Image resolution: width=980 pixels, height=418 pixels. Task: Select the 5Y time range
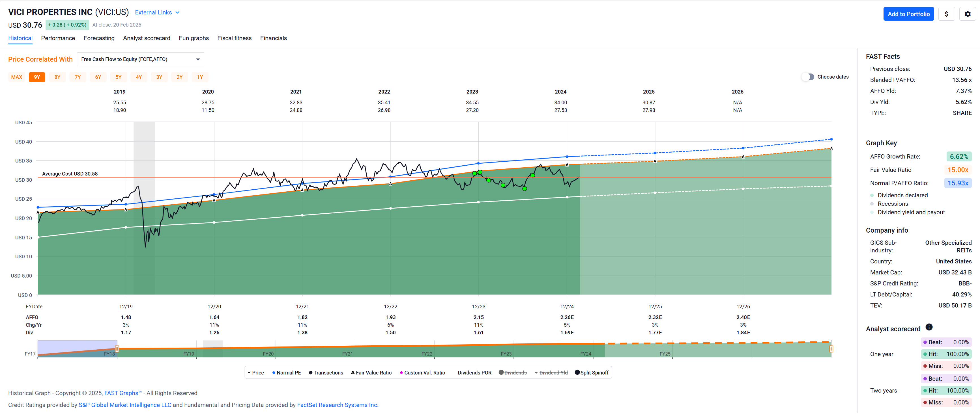coord(118,77)
